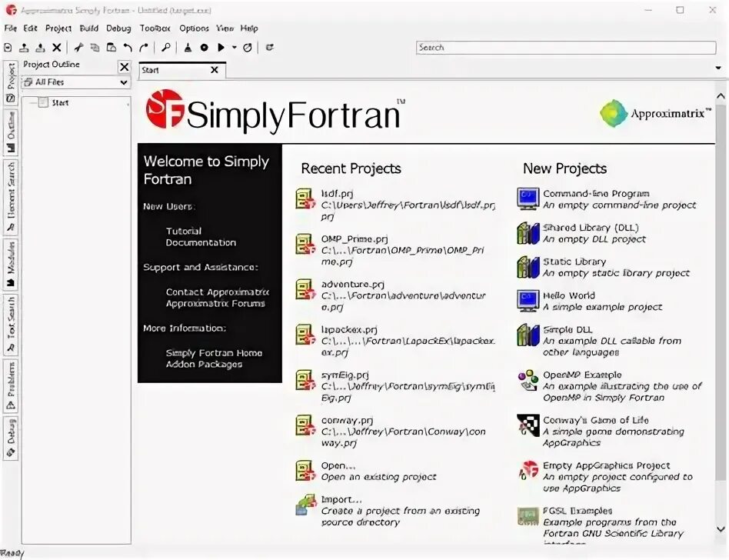
Task: Open the Run options dropdown arrow
Action: (233, 47)
